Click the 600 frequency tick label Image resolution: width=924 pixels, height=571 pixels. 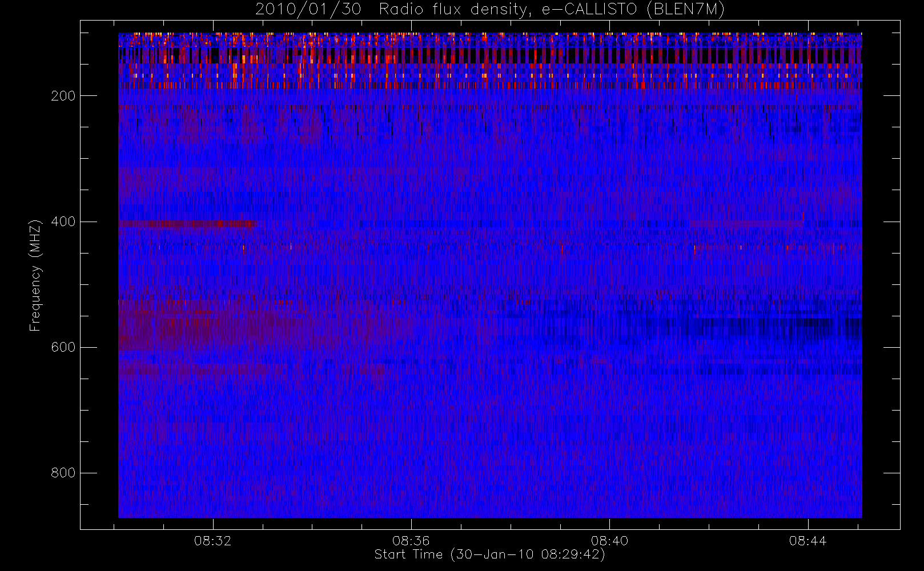pos(63,347)
